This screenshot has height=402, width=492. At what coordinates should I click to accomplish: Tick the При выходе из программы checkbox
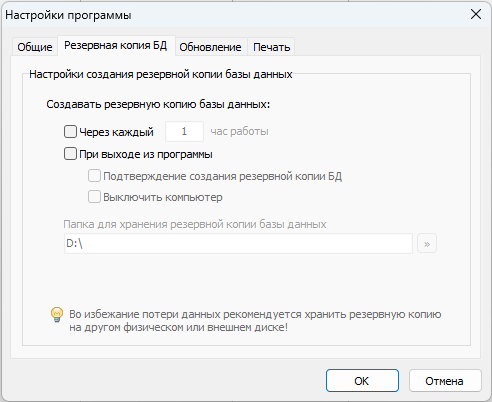point(70,154)
